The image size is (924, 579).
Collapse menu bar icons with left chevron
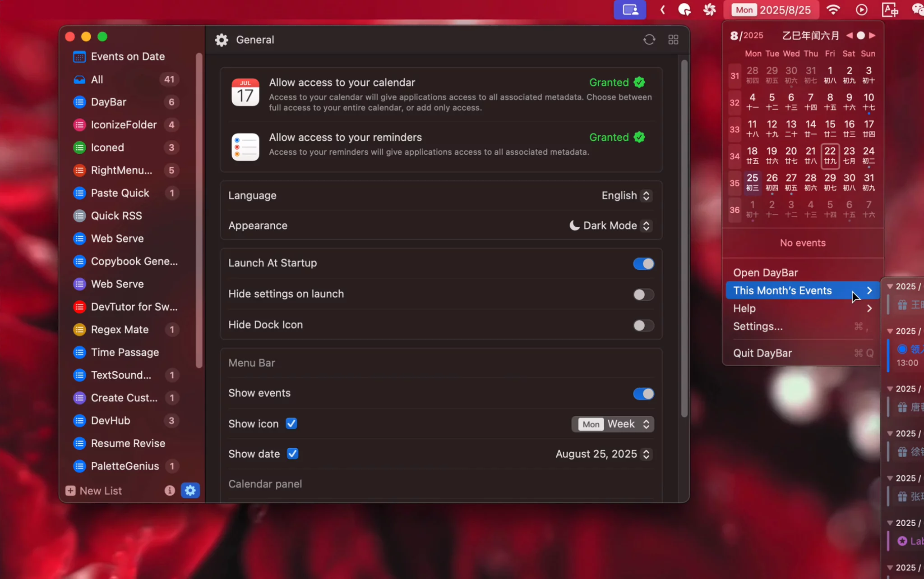pos(662,9)
